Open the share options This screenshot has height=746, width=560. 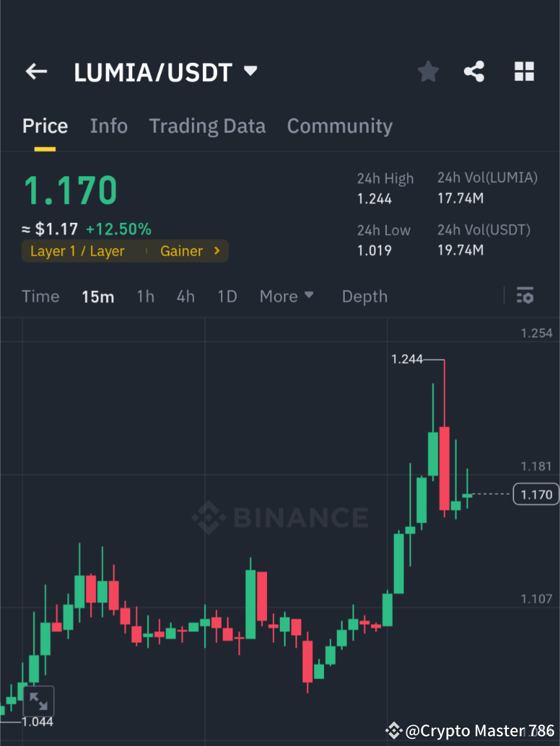[x=474, y=71]
